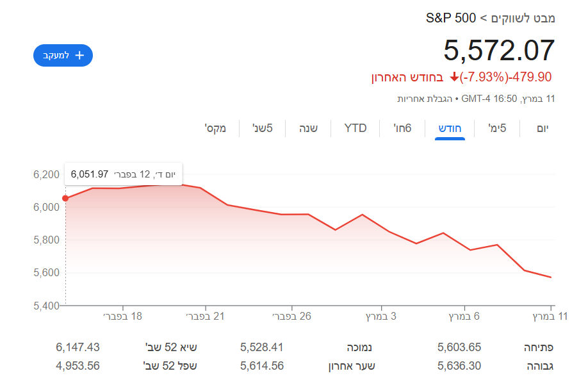Open the YTD performance tab
Screen dimensions: 588x387
[354, 128]
